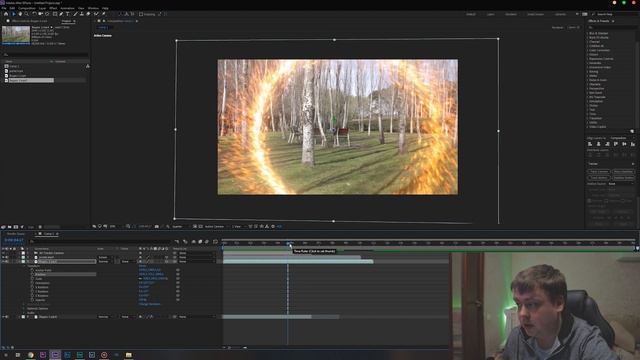This screenshot has height=360, width=640.
Task: Select the Pen tool
Action: [61, 14]
